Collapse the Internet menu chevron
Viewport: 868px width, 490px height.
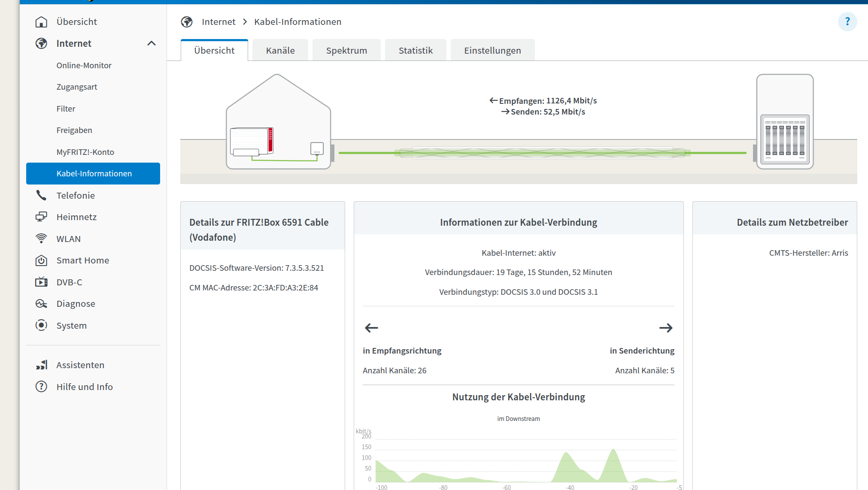click(151, 43)
